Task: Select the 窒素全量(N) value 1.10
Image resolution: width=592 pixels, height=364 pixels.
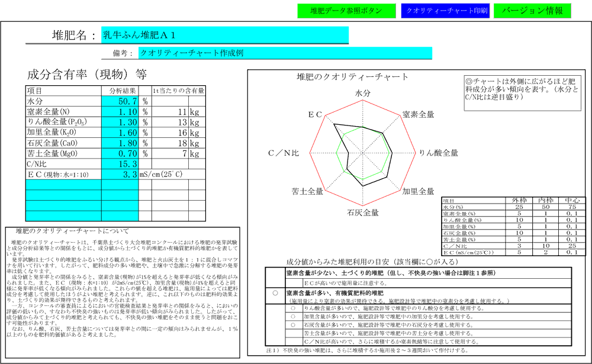Action: (120, 112)
